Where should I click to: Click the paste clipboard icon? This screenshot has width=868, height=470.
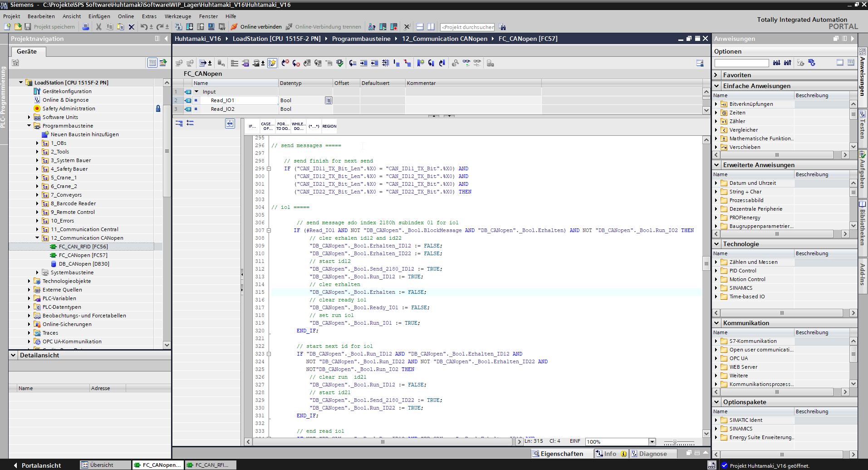(120, 27)
